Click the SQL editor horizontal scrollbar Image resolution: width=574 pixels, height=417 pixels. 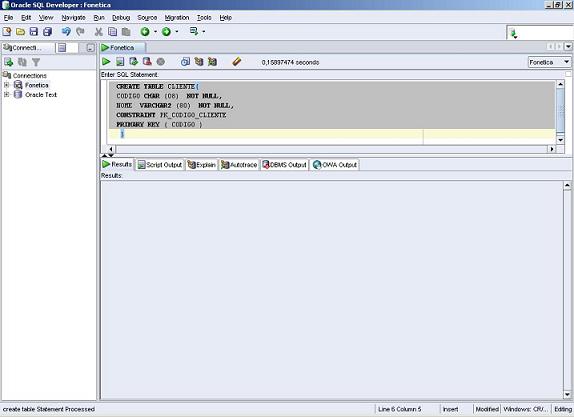[x=331, y=149]
